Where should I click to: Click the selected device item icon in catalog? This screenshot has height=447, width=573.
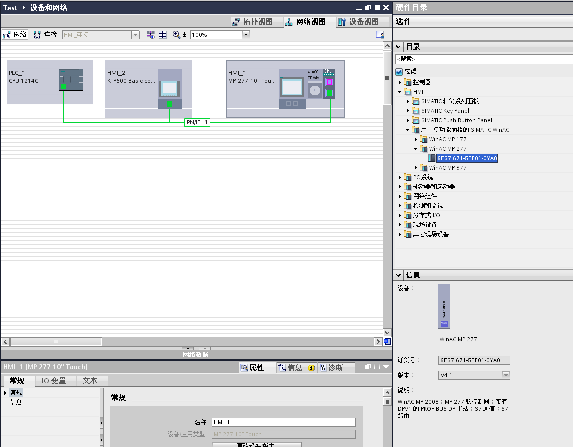click(432, 158)
